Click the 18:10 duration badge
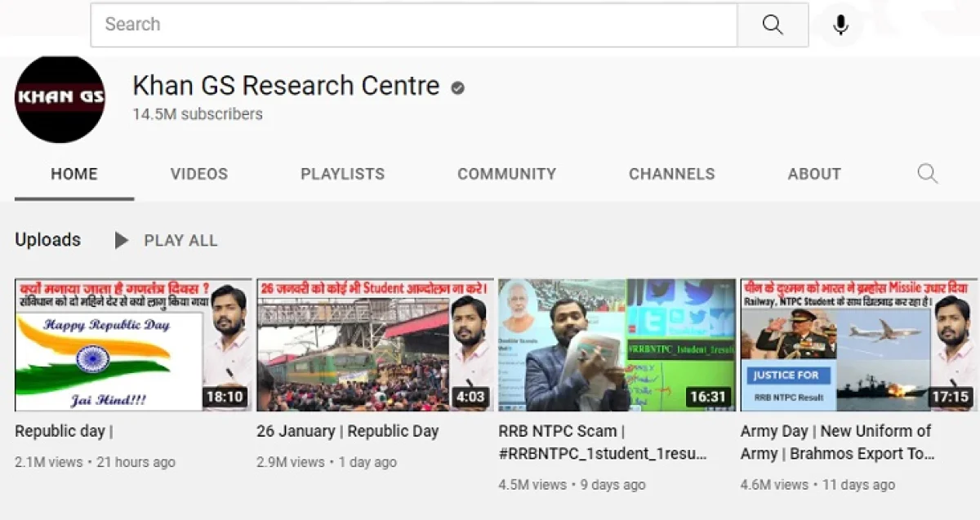Image resolution: width=980 pixels, height=520 pixels. (x=225, y=397)
